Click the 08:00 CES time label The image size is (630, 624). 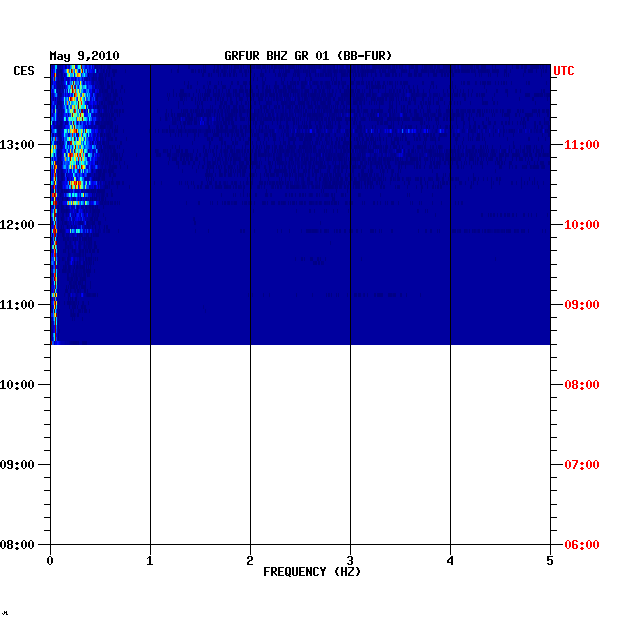click(x=17, y=544)
